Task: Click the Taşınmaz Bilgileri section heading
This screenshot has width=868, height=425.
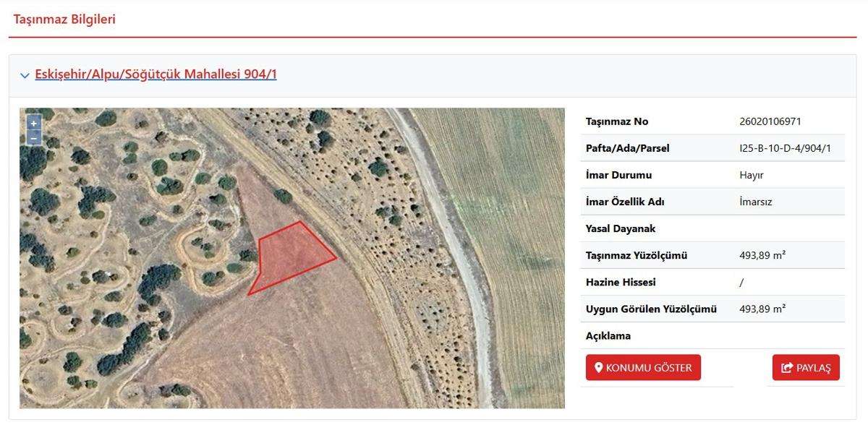Action: 64,20
